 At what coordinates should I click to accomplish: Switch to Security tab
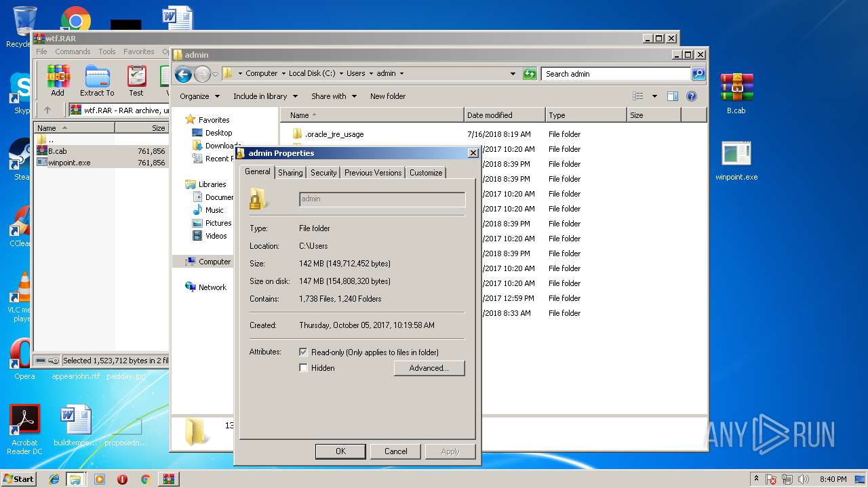(x=323, y=173)
